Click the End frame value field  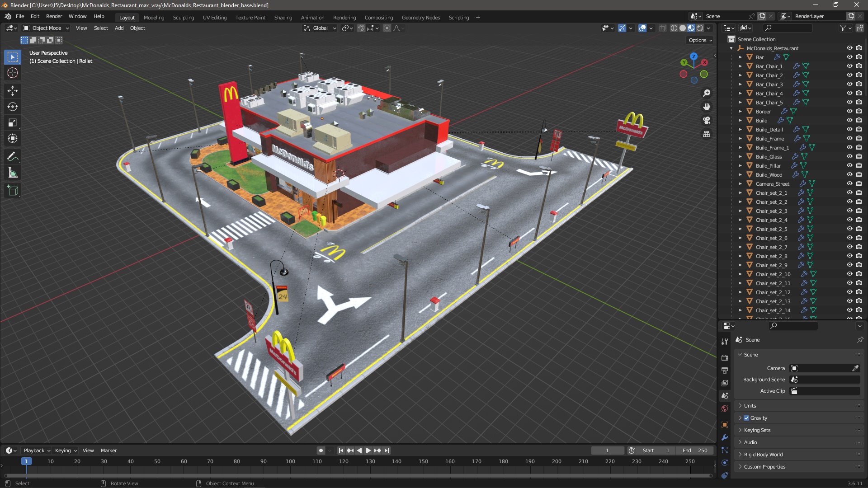[x=695, y=450]
